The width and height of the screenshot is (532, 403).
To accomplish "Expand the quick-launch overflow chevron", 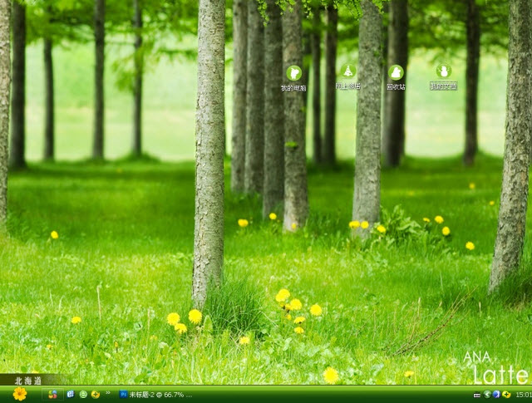I will (108, 393).
